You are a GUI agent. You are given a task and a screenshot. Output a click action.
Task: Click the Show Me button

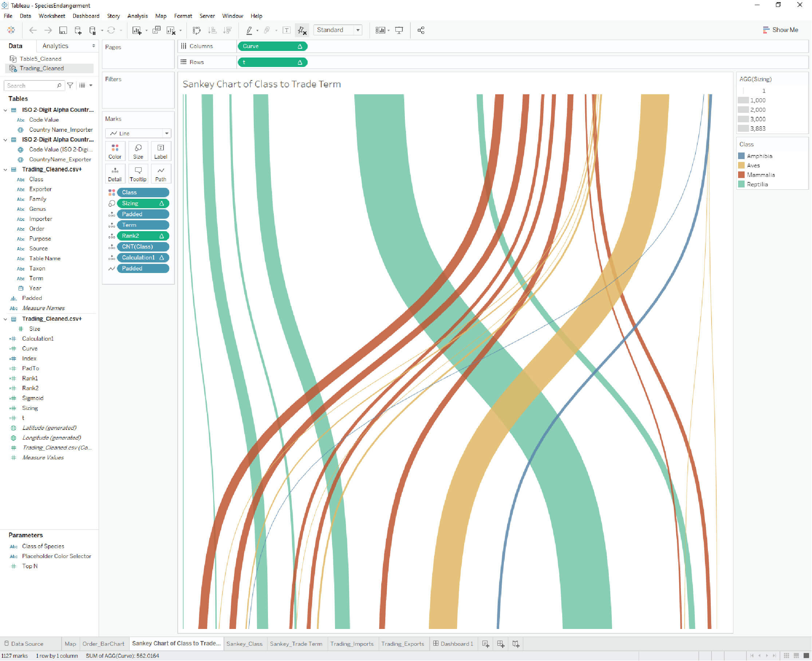click(780, 30)
